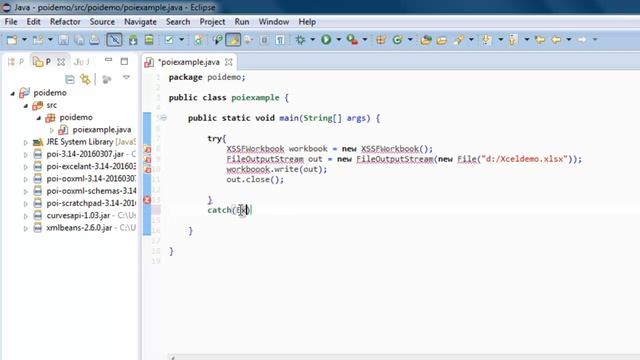The width and height of the screenshot is (640, 360).
Task: Open Package Explorer View Menu triangle
Action: tap(126, 77)
